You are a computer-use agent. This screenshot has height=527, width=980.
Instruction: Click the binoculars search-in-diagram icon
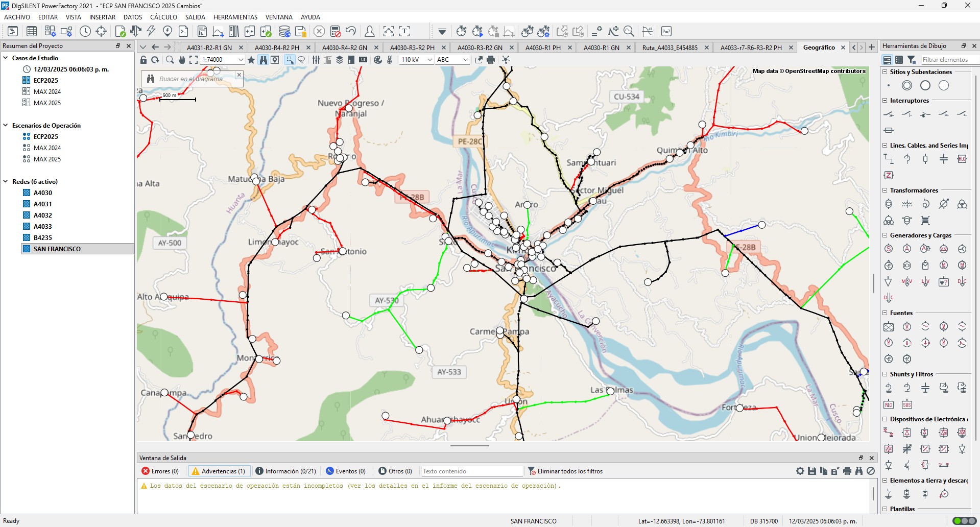click(263, 60)
